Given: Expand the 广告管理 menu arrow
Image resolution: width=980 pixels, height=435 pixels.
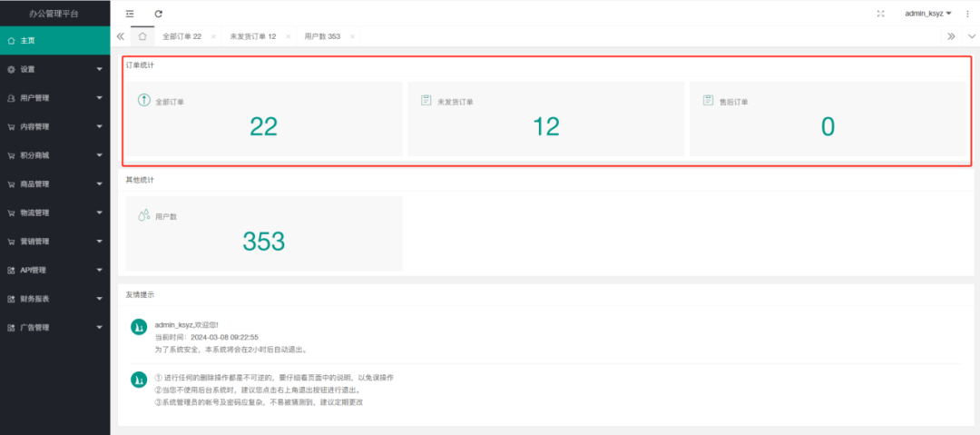Looking at the screenshot, I should (x=100, y=327).
